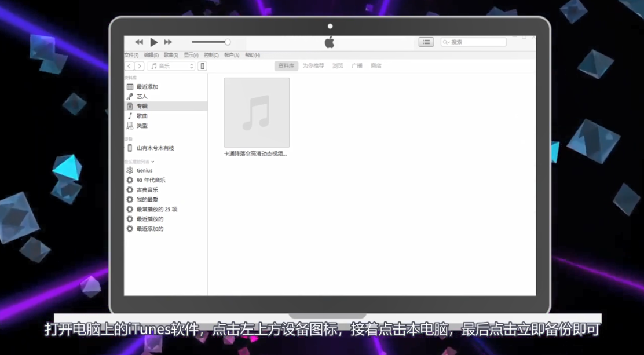This screenshot has width=644, height=355.
Task: Click the album title 卡通降落伞高清动态视频
Action: 255,153
